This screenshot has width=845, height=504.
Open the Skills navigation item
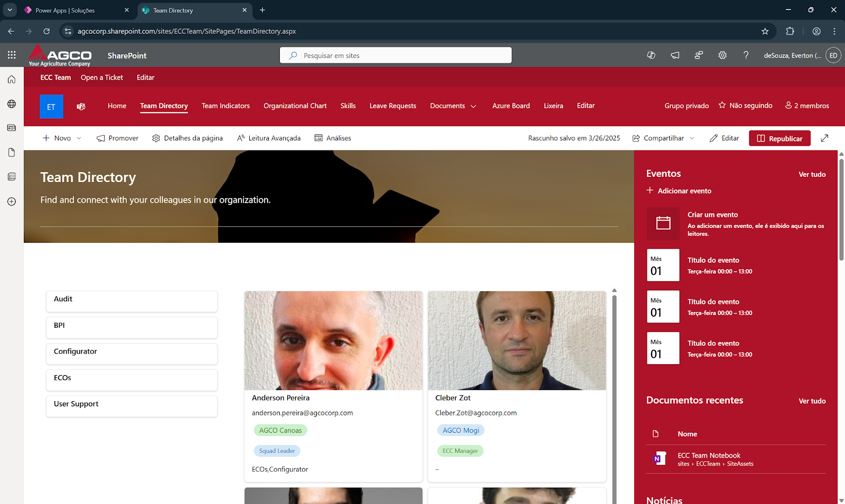(348, 106)
